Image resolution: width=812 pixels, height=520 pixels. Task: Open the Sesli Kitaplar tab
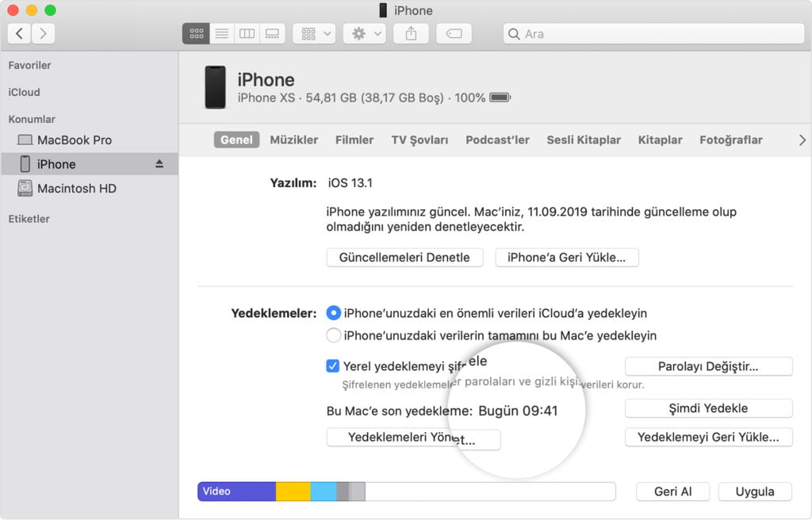coord(584,140)
